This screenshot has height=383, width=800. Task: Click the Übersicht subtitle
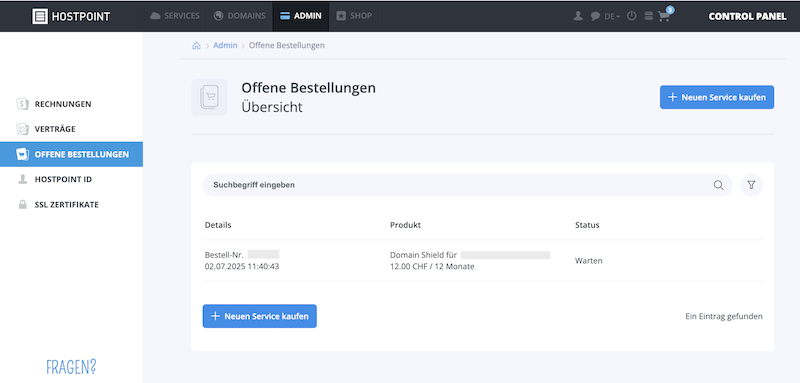tap(272, 107)
